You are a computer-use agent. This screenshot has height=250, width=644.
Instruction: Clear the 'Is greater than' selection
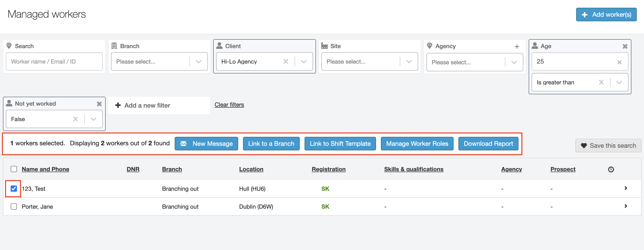click(x=601, y=82)
